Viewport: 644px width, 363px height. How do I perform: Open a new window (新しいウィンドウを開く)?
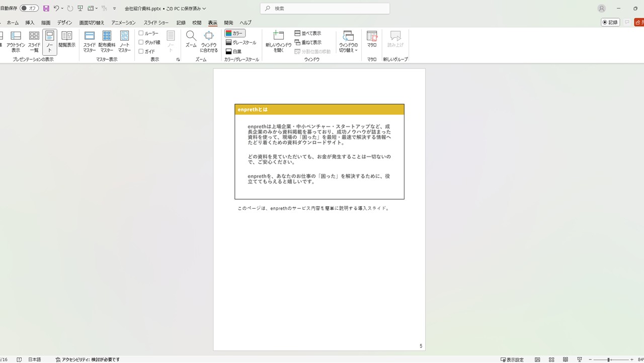tap(279, 42)
